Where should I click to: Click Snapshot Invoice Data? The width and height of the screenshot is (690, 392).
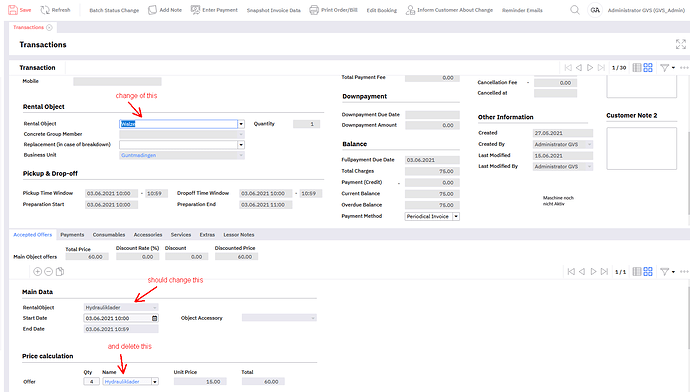tap(273, 10)
